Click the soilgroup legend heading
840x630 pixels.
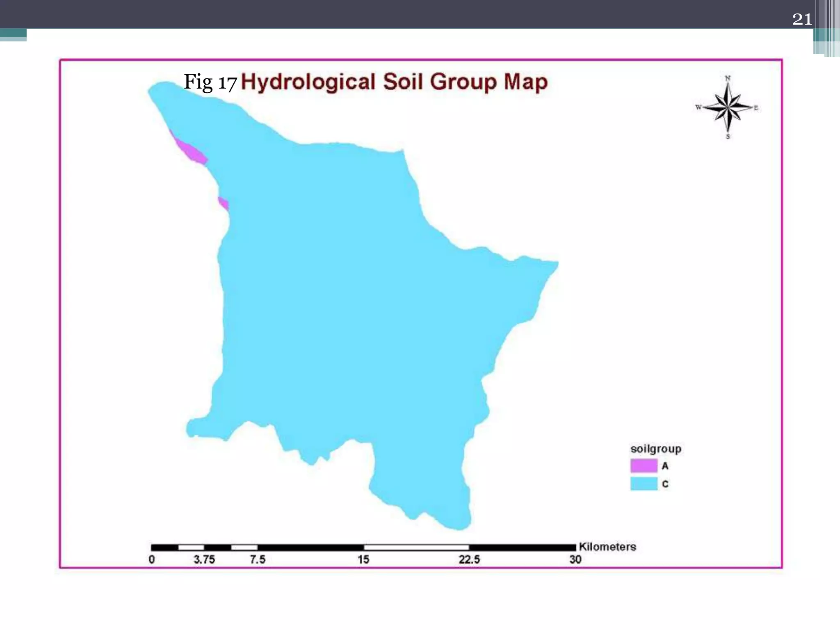point(655,449)
